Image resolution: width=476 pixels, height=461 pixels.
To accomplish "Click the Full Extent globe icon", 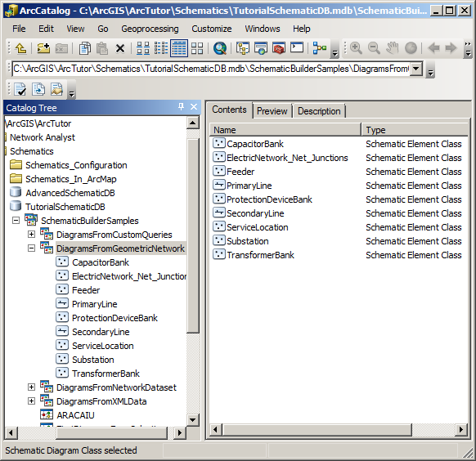I will (x=411, y=48).
